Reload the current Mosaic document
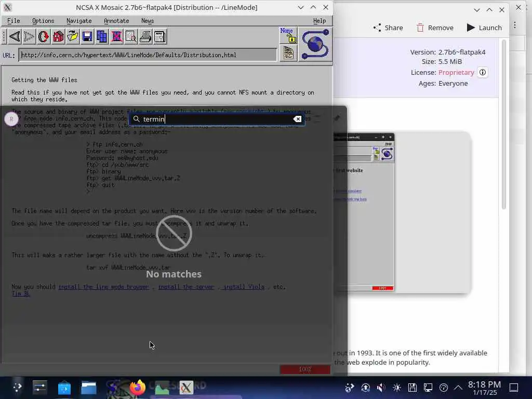This screenshot has width=532, height=399. click(44, 36)
